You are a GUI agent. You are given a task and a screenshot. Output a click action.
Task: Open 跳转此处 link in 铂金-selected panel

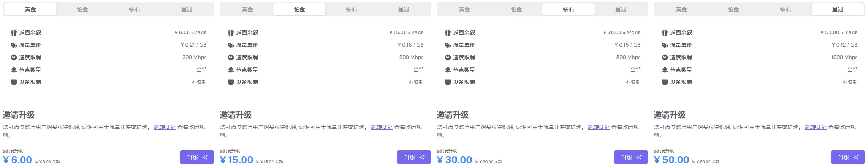coord(382,127)
